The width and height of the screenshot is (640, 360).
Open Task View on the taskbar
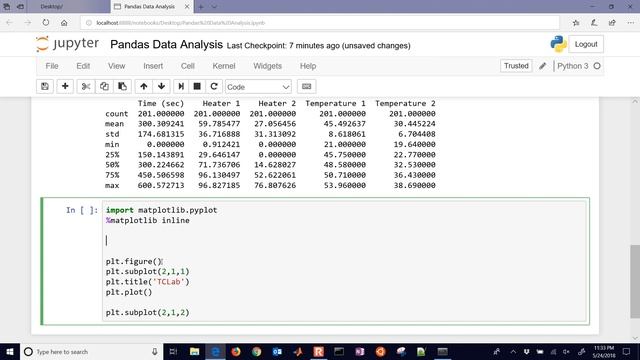tap(173, 351)
